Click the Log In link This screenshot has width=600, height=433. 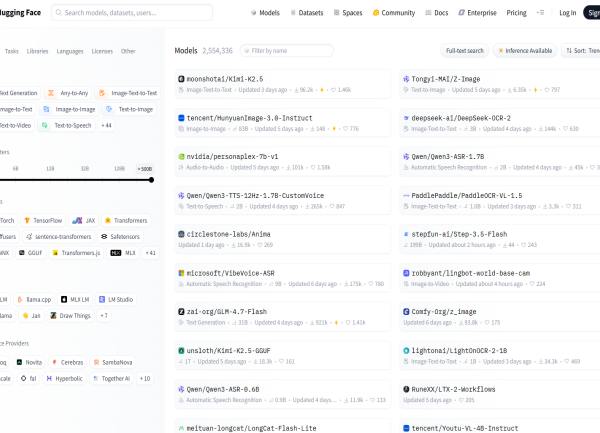(567, 13)
